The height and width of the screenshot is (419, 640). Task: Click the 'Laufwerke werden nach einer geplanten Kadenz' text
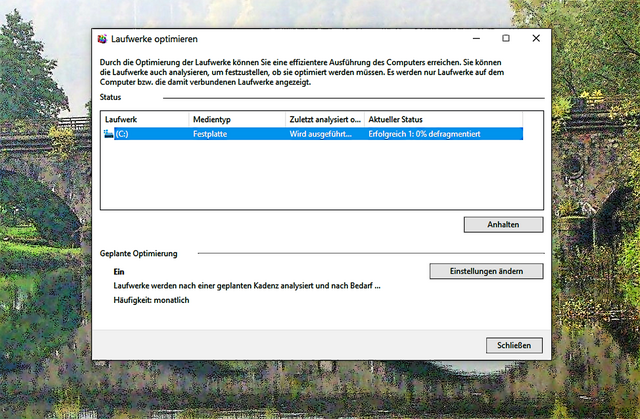[247, 286]
